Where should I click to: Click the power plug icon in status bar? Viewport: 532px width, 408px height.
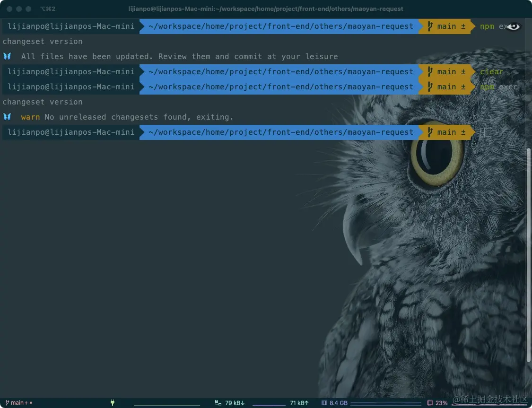[x=113, y=403]
